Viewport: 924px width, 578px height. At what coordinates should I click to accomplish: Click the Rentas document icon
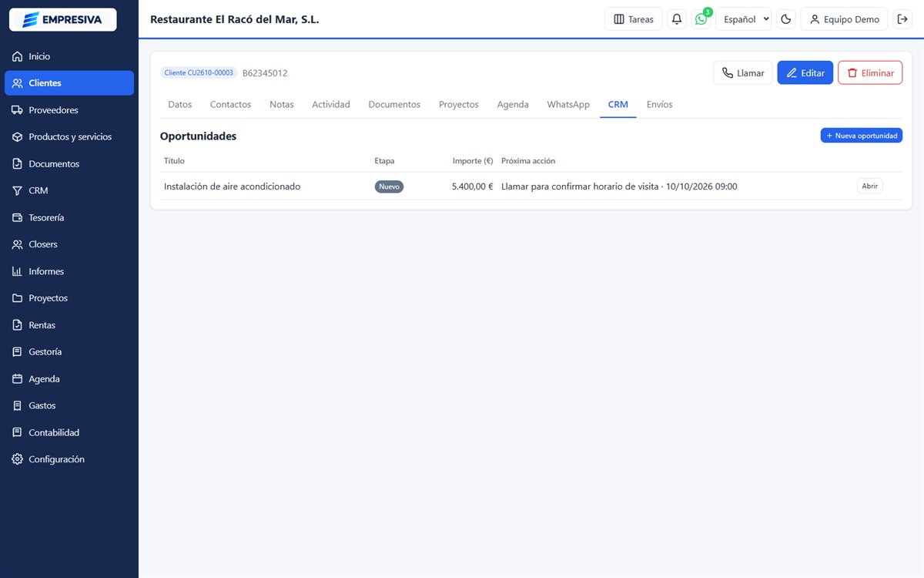click(18, 325)
